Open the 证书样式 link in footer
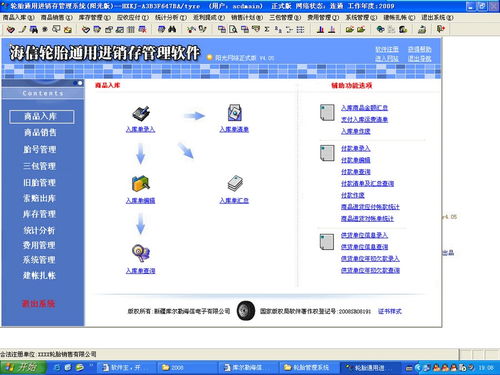Image resolution: width=500 pixels, height=375 pixels. (x=390, y=311)
